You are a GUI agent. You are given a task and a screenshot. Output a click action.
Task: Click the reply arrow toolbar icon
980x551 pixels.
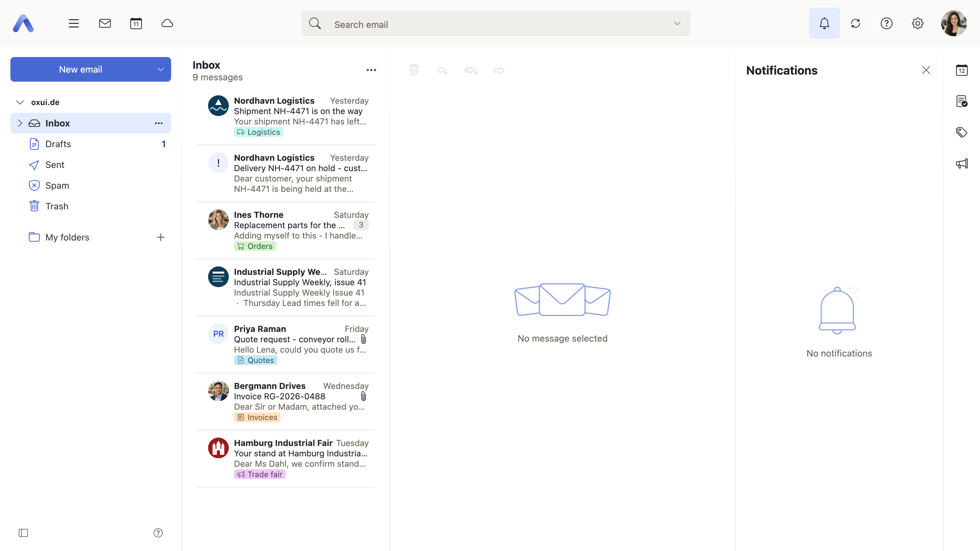click(442, 70)
